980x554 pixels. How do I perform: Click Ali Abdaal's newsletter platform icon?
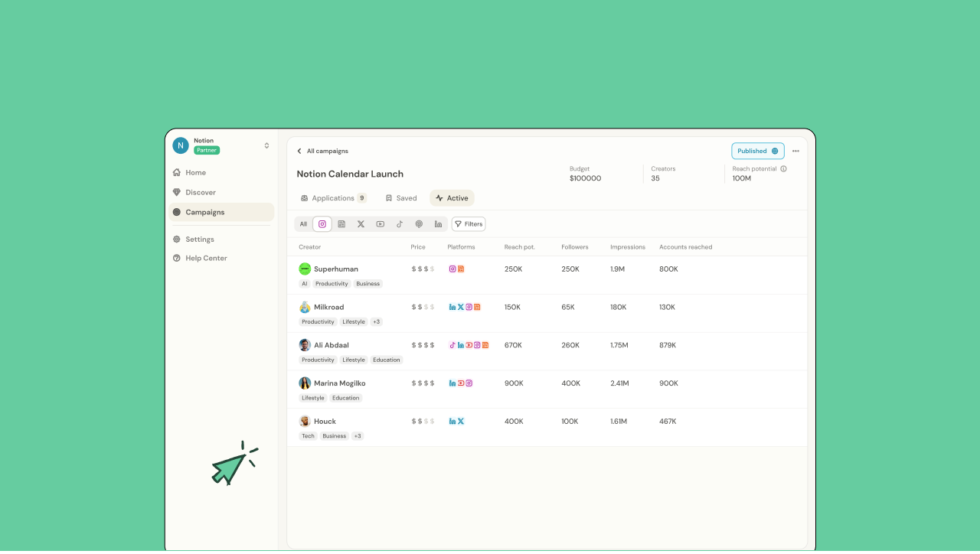coord(485,345)
